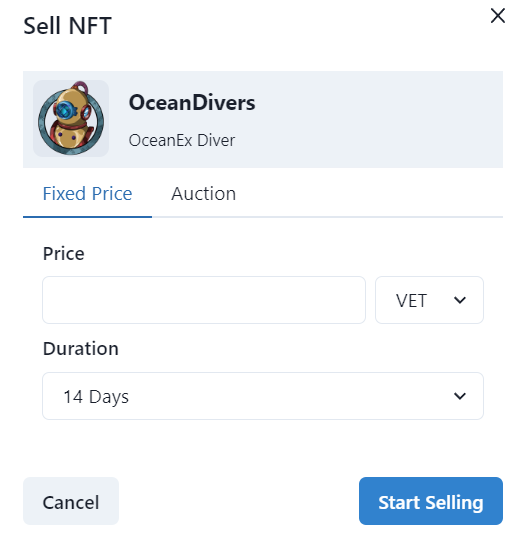Click the Price field label
The image size is (520, 536).
(64, 254)
